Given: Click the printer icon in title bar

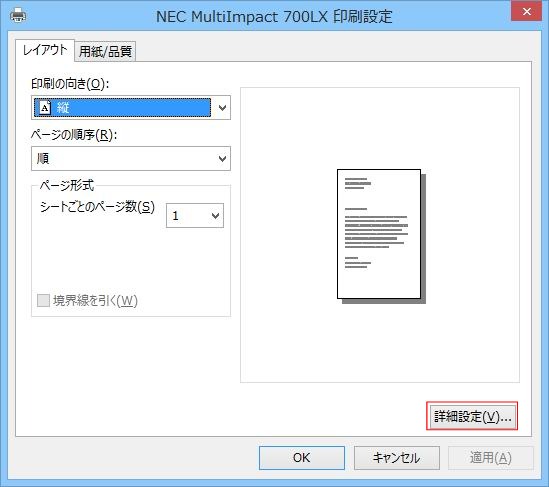Looking at the screenshot, I should point(18,15).
